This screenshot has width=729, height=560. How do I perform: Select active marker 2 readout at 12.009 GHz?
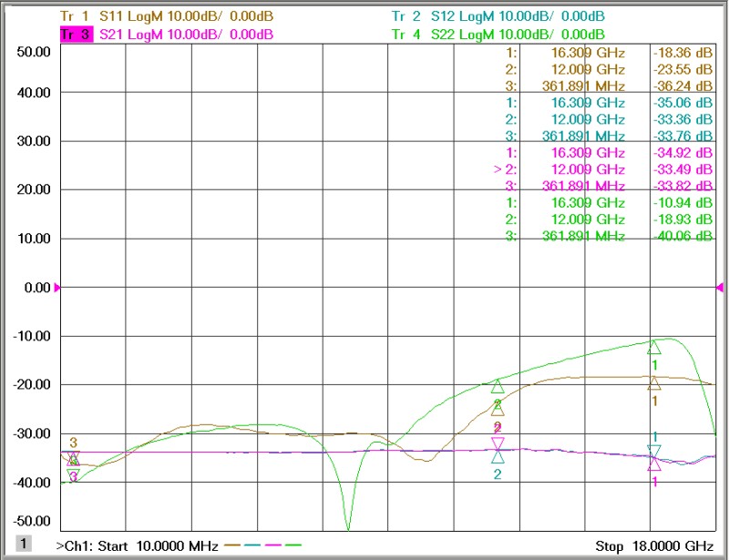588,169
